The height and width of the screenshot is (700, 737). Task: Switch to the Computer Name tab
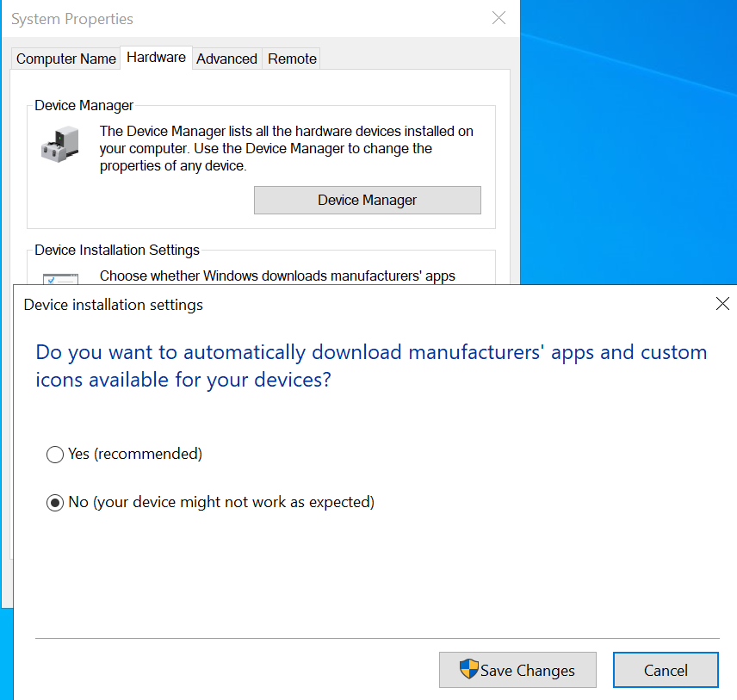(x=65, y=59)
